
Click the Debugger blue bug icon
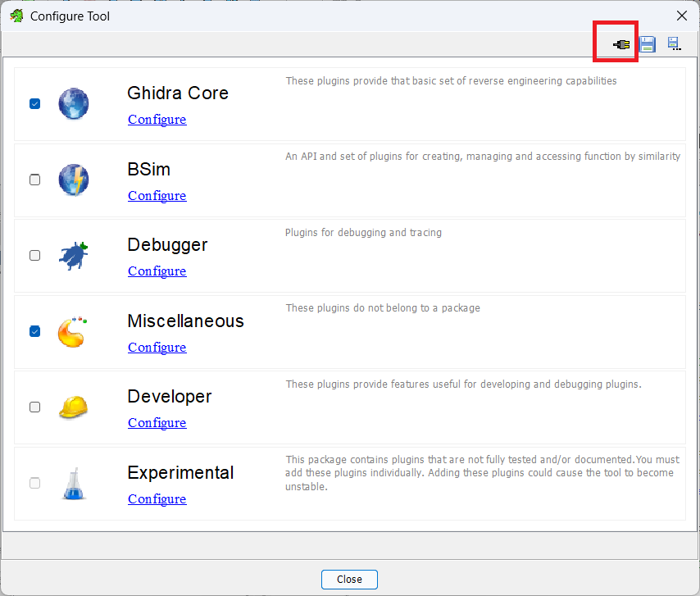[x=74, y=255]
